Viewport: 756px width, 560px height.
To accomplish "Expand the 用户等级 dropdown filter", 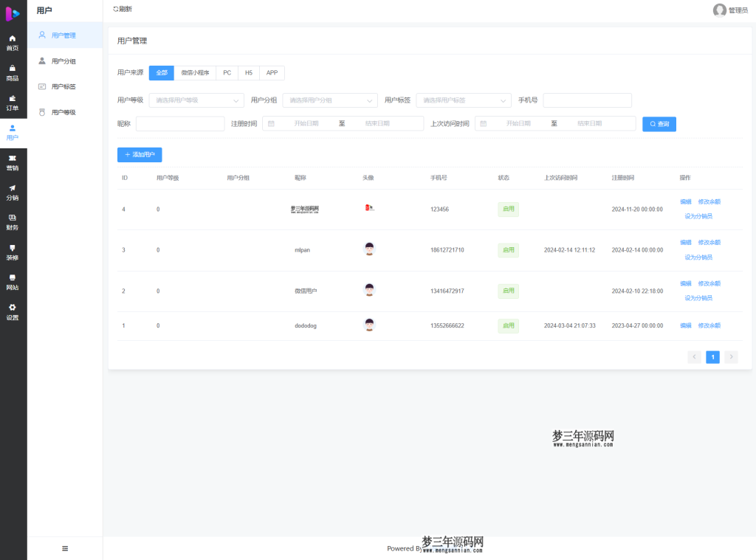I will tap(196, 100).
